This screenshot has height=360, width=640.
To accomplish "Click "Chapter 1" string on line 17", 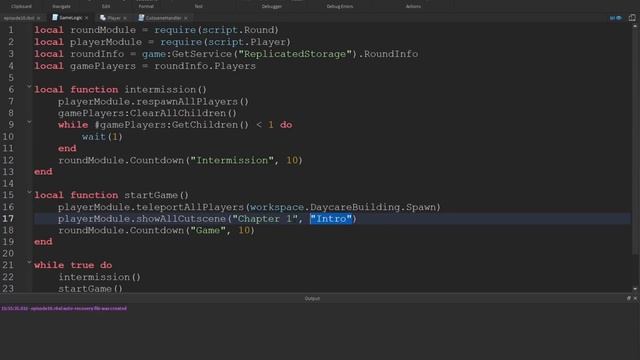I will (265, 219).
